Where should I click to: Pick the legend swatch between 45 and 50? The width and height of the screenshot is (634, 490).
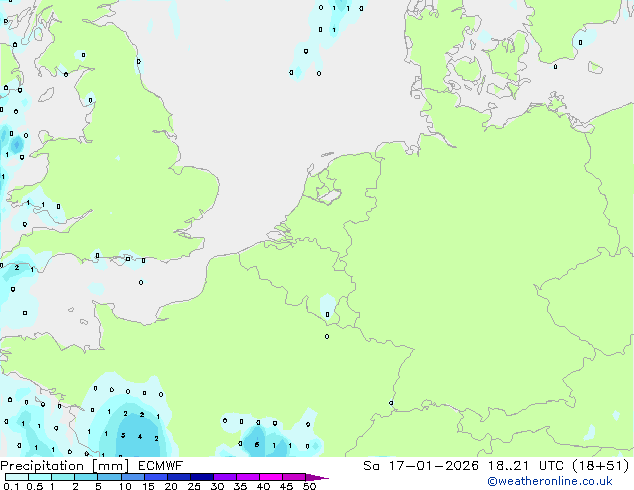(x=294, y=477)
